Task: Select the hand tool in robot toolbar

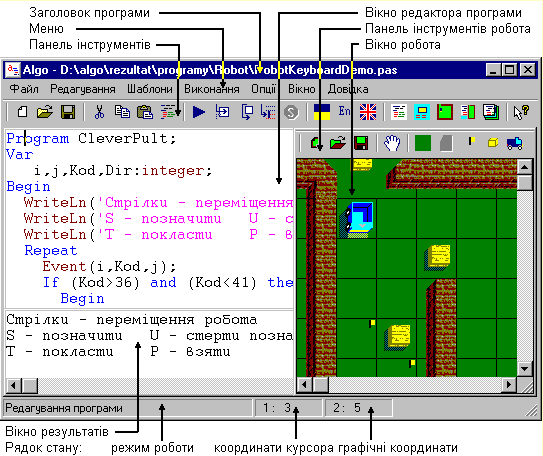Action: coord(392,143)
